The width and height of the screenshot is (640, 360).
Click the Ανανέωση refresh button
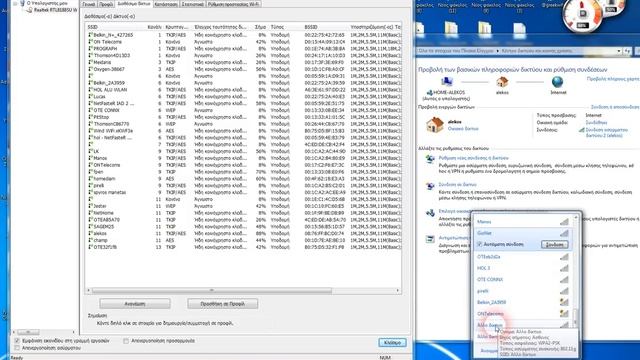pos(135,304)
